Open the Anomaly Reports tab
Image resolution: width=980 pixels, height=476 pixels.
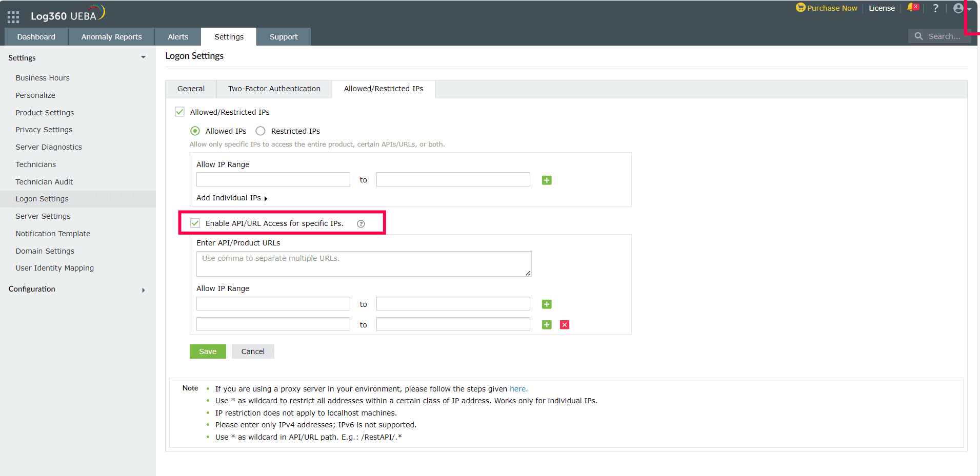click(111, 36)
